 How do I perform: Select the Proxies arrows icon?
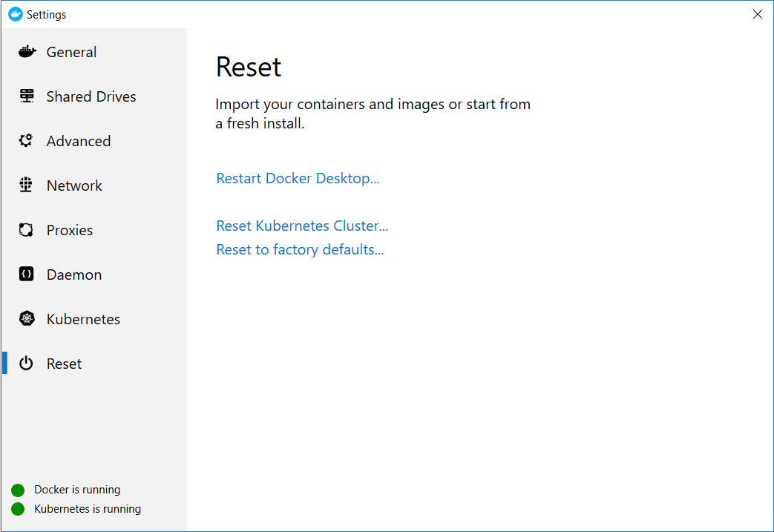(27, 229)
